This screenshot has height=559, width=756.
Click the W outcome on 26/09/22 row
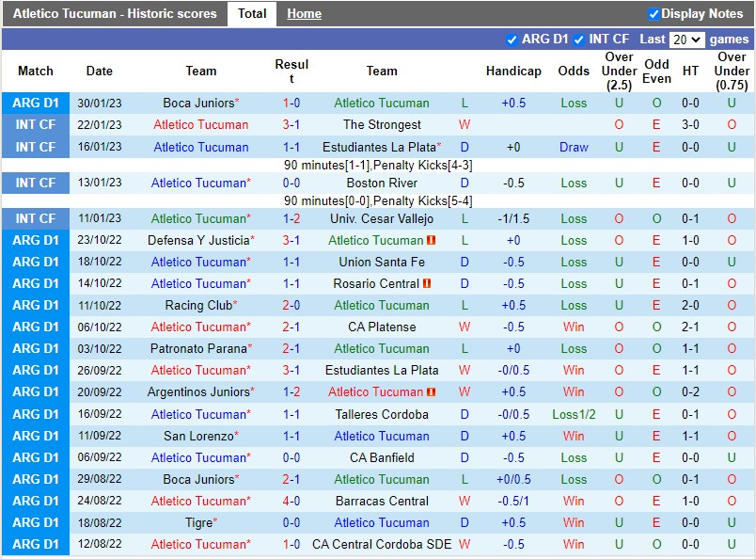[465, 370]
